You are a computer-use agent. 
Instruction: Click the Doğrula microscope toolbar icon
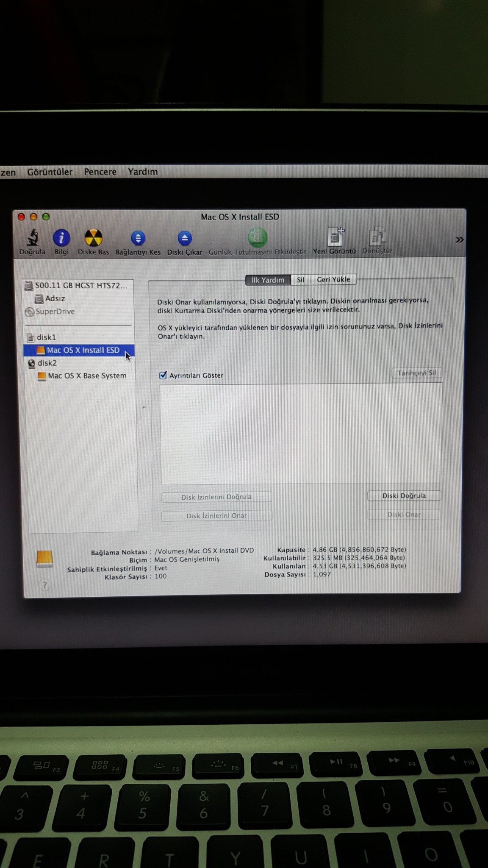click(33, 238)
